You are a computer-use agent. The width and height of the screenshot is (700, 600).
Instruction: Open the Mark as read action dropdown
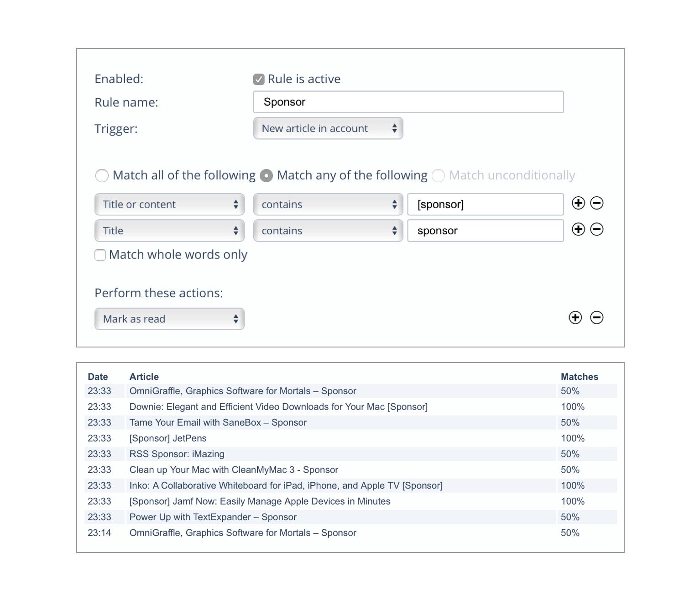(169, 319)
